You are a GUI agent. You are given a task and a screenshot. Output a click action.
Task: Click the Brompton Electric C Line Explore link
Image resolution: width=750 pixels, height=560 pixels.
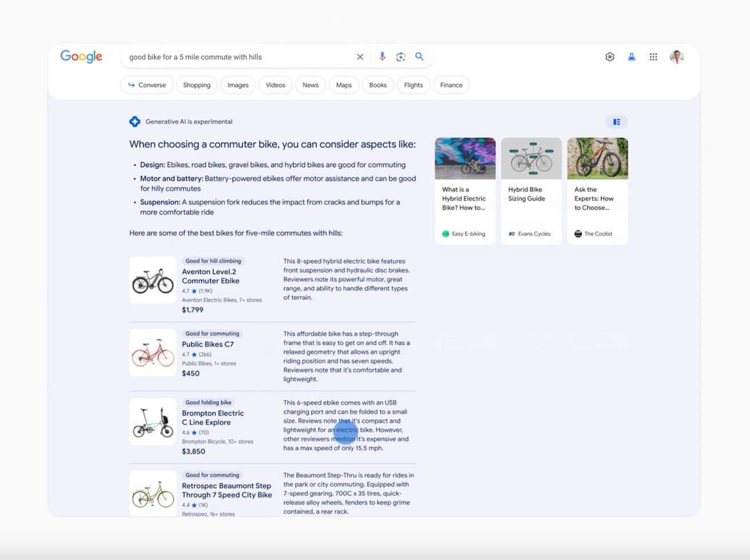pos(213,417)
